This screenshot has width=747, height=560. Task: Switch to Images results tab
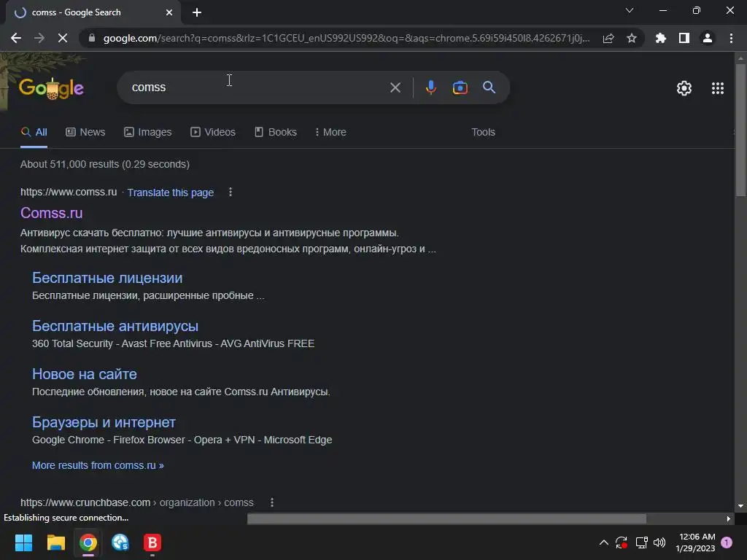[147, 132]
